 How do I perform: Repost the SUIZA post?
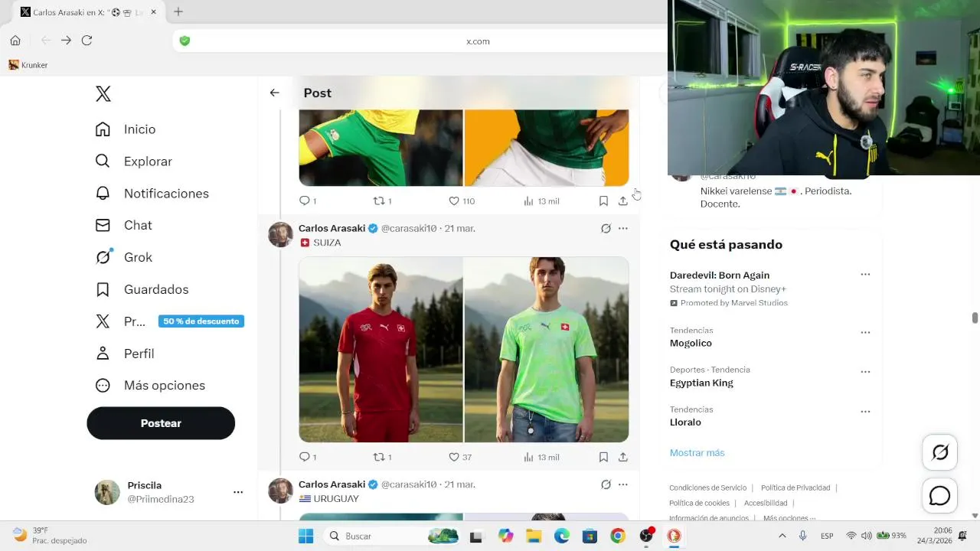point(382,457)
